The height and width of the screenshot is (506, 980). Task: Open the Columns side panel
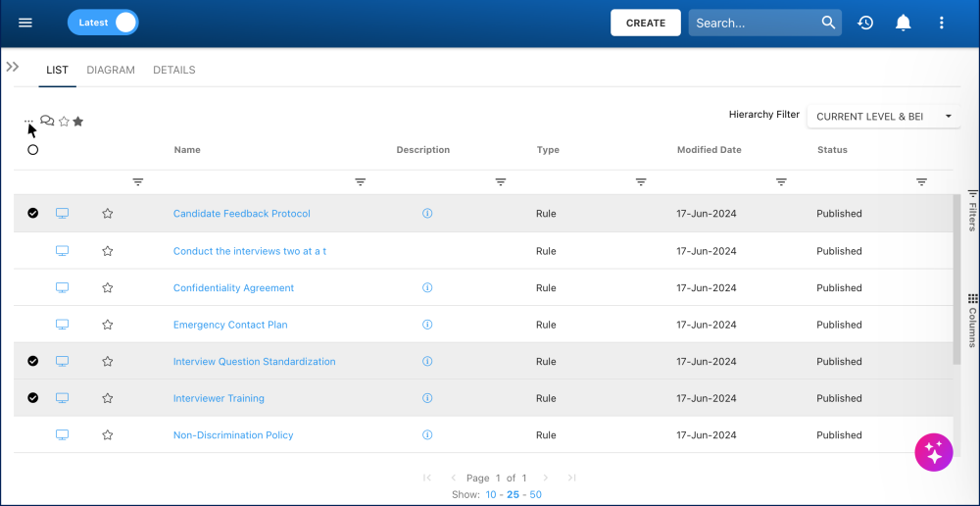[972, 321]
